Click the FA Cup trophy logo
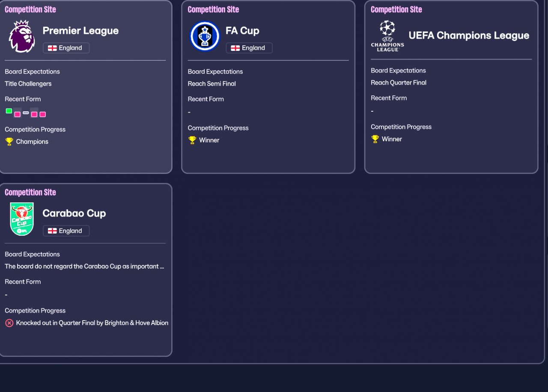The image size is (548, 392). (x=205, y=37)
